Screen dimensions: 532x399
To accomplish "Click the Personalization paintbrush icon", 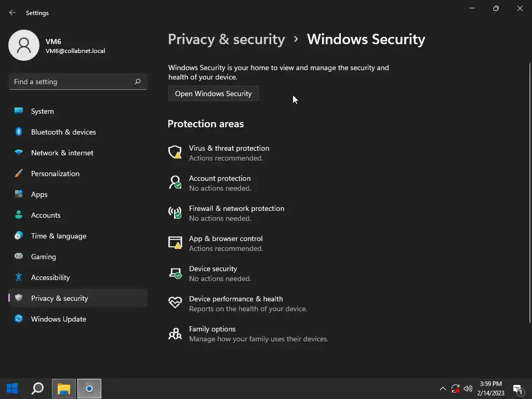I will (19, 174).
